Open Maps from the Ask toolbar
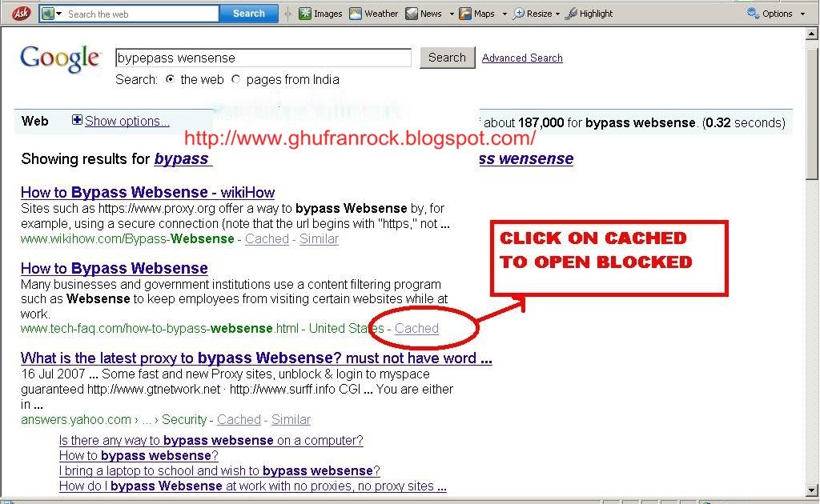Viewport: 820px width, 504px height. 477,14
